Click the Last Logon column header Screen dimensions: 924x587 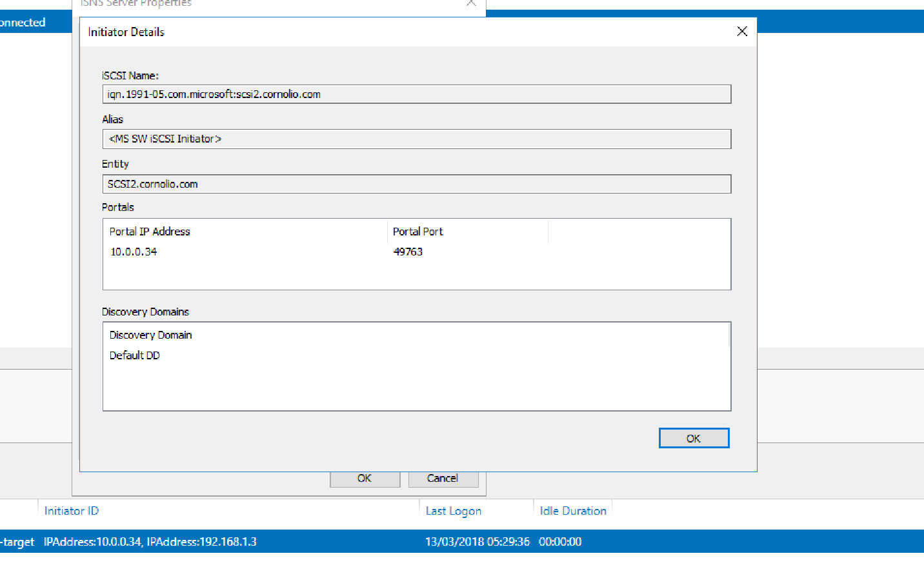pyautogui.click(x=453, y=510)
